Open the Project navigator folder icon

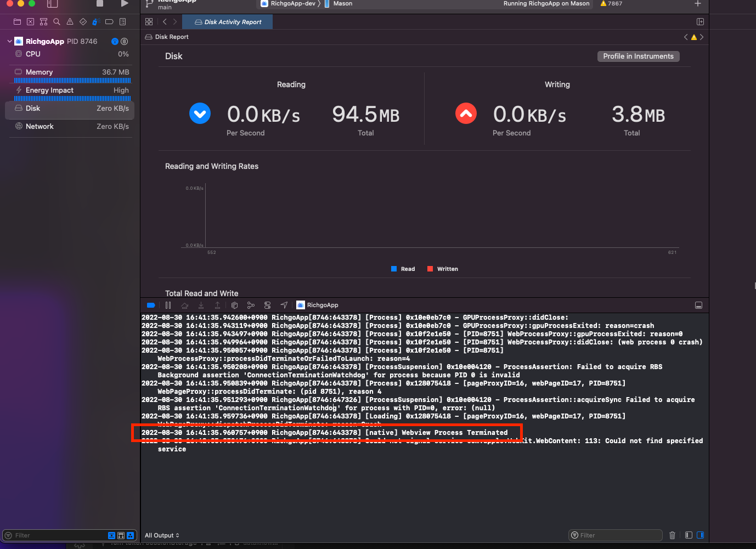pos(17,22)
